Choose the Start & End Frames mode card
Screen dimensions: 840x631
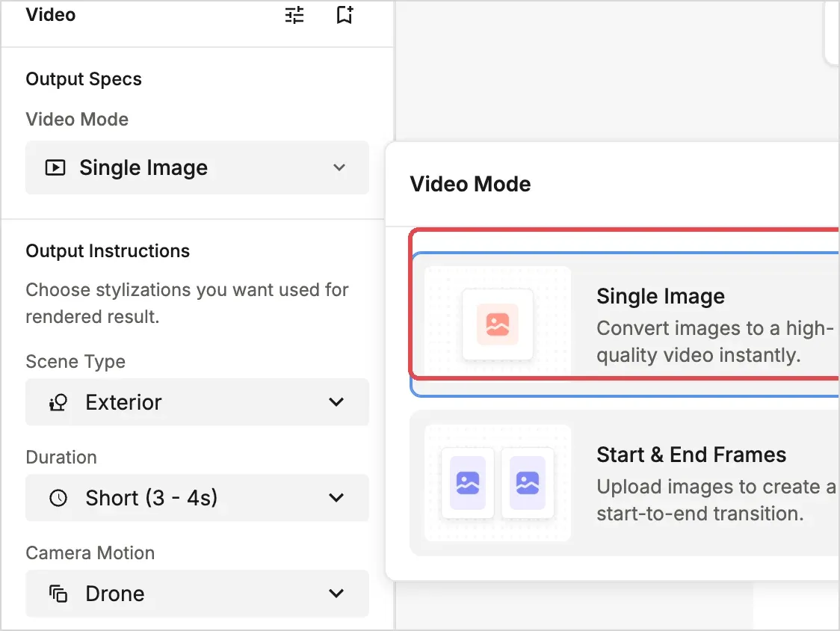(x=625, y=482)
